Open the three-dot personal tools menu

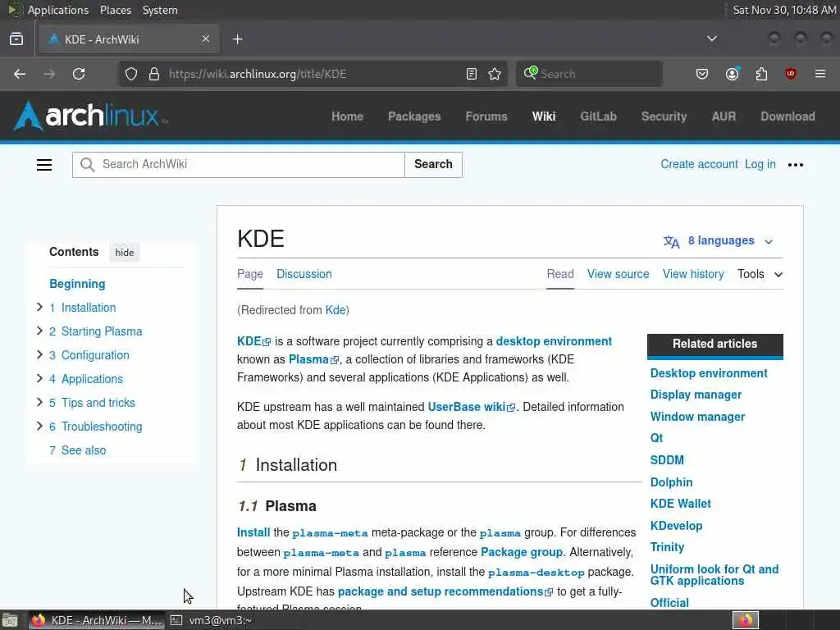[796, 165]
